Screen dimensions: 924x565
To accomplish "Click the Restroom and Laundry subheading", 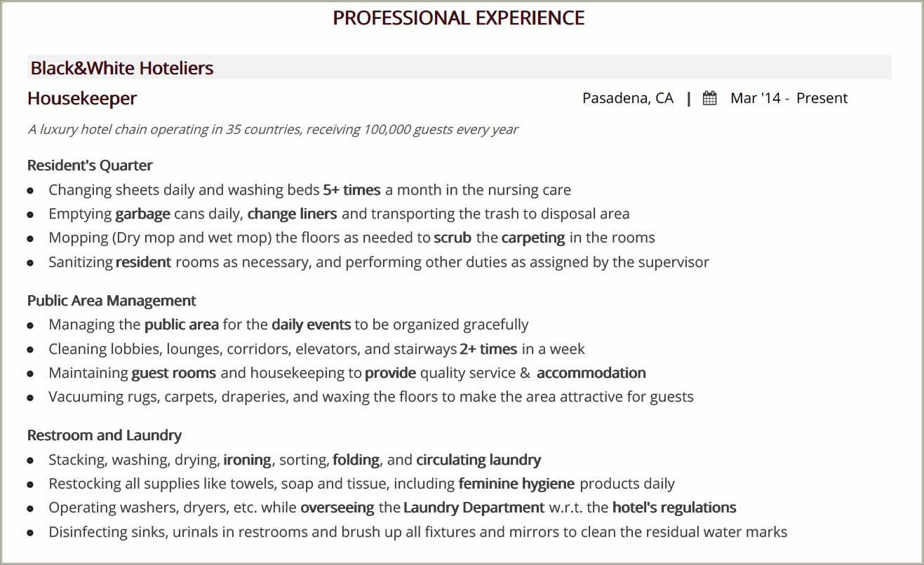I will 105,435.
